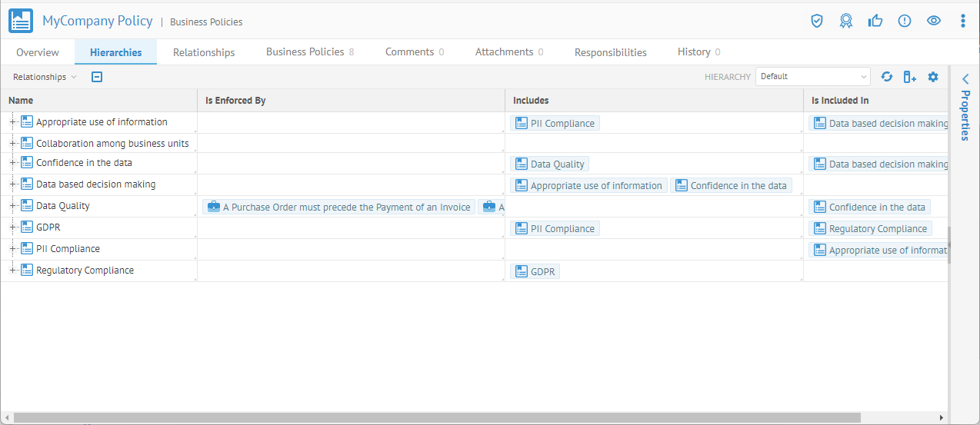Open the Relationships dropdown in toolbar

(x=45, y=77)
